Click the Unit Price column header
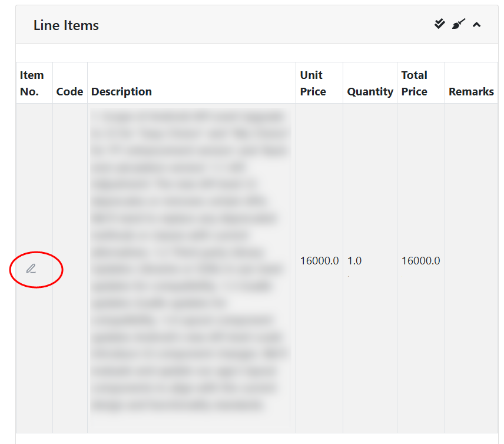Viewport: 504px width, 444px height. click(312, 83)
